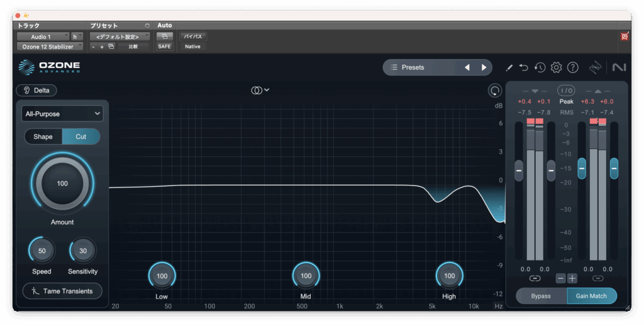The width and height of the screenshot is (644, 326).
Task: Click the Tame Transients button
Action: tap(62, 291)
